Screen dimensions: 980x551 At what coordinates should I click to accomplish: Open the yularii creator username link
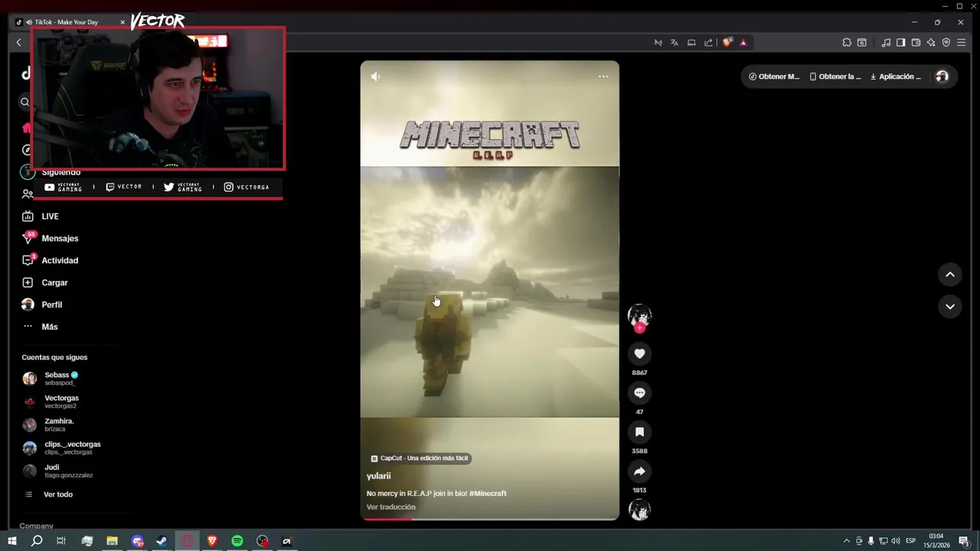(x=378, y=476)
